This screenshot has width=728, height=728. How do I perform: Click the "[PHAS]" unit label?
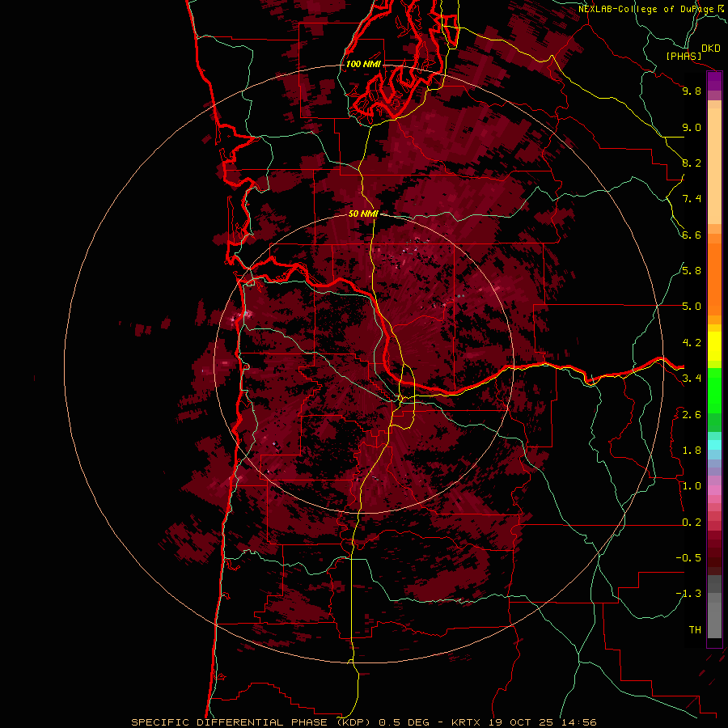click(684, 56)
